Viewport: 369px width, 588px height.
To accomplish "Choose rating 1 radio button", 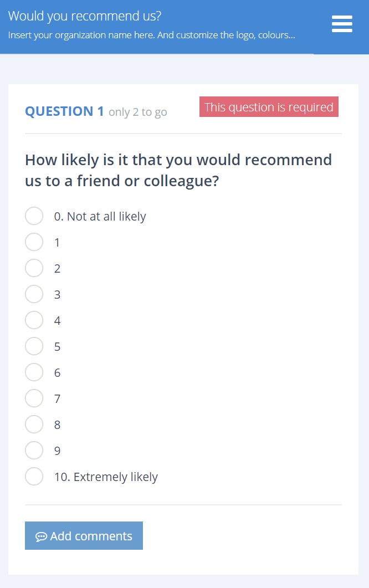I will (x=34, y=242).
